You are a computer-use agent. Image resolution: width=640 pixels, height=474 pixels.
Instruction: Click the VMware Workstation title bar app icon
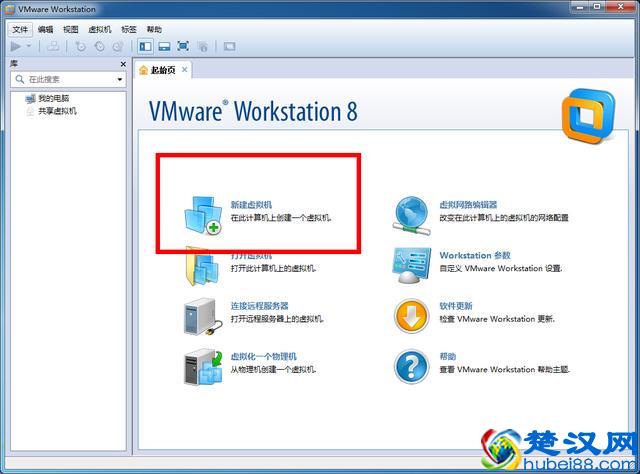point(10,9)
